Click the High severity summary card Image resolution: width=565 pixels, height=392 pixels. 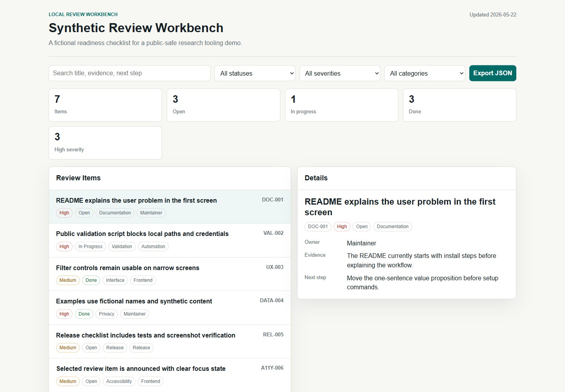click(105, 143)
